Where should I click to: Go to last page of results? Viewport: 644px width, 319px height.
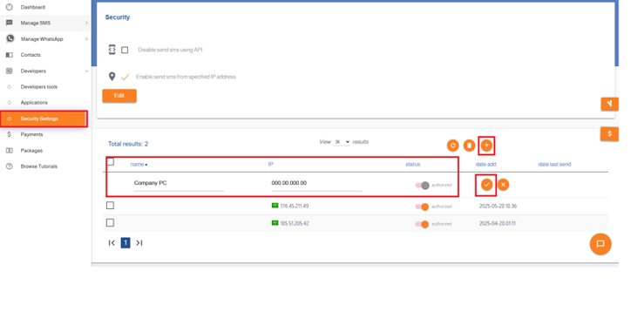[x=139, y=243]
